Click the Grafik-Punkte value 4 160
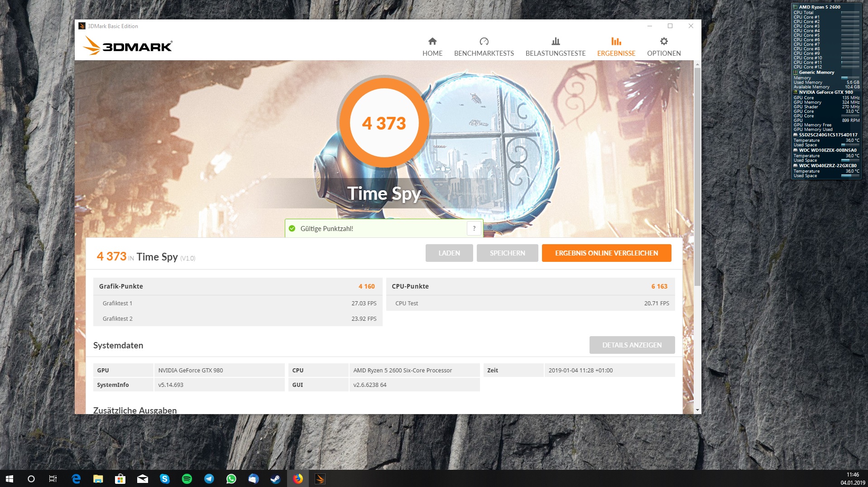 pos(366,286)
